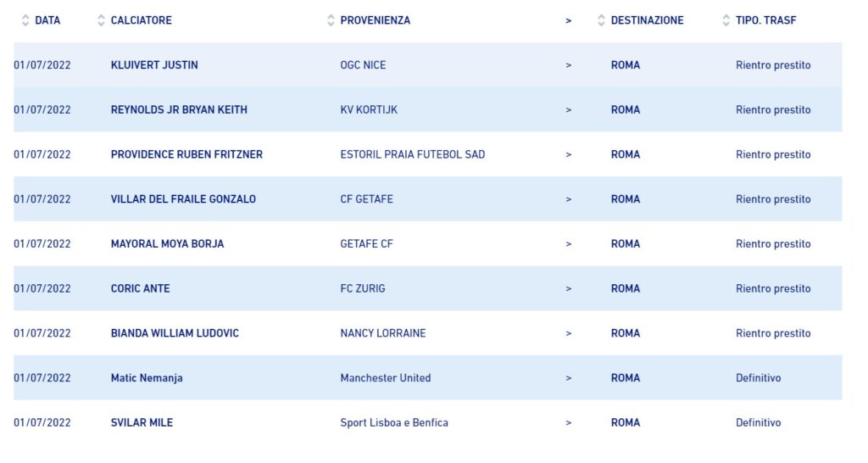Image resolution: width=868 pixels, height=463 pixels.
Task: Click the PROVENIENZA column header
Action: click(x=375, y=20)
